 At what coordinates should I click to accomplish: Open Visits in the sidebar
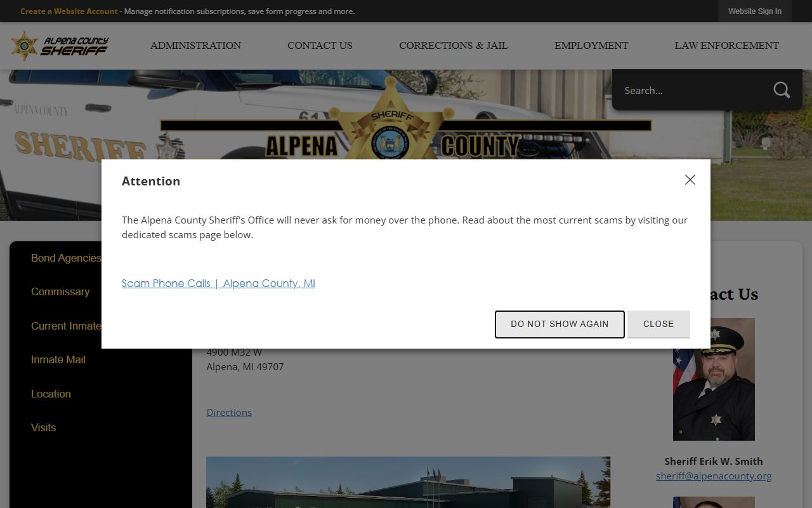[43, 427]
